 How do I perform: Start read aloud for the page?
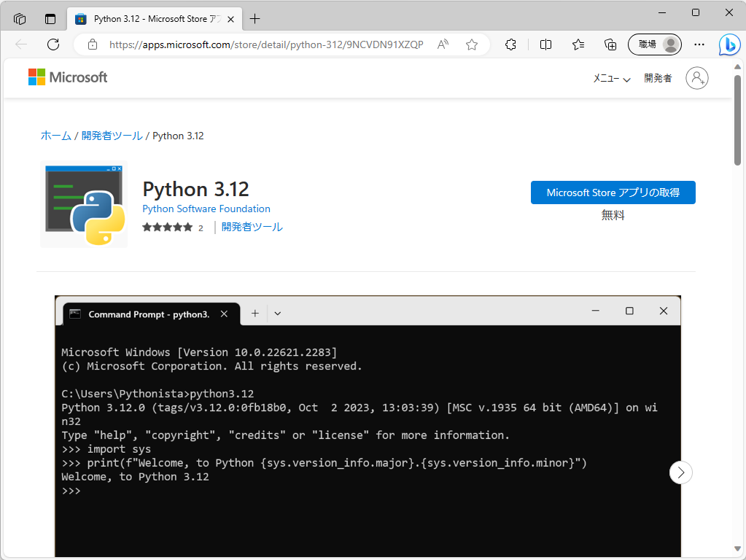pos(443,44)
